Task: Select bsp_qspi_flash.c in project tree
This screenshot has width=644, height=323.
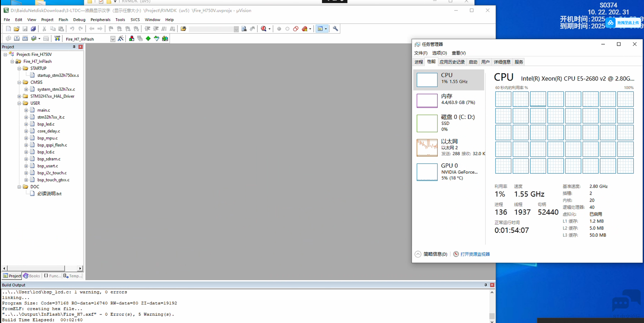Action: (x=52, y=145)
